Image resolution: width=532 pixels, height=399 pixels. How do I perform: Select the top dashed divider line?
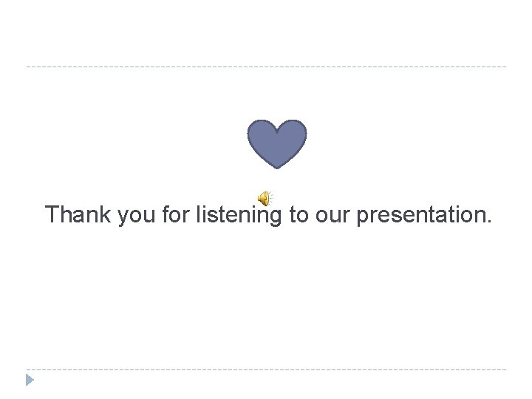(266, 66)
